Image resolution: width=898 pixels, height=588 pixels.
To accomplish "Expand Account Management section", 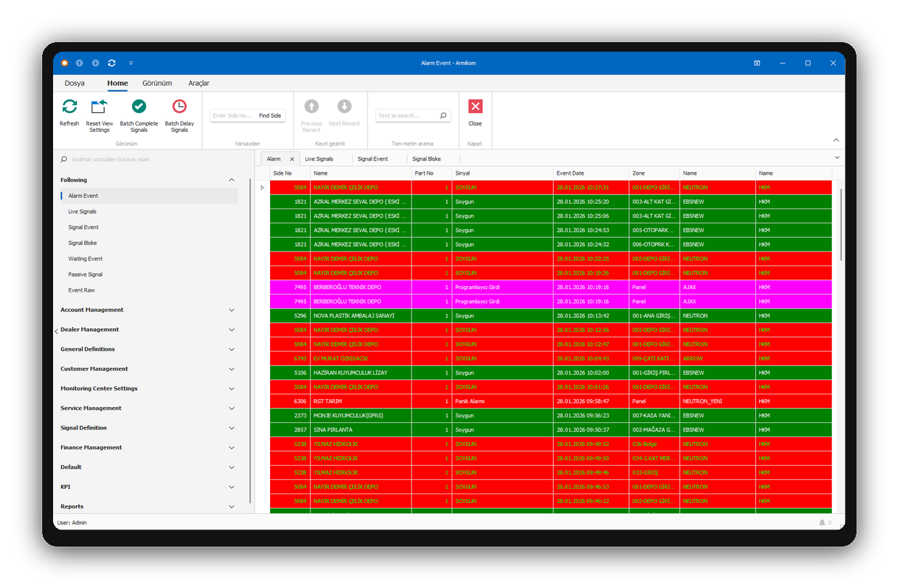I will click(x=231, y=310).
